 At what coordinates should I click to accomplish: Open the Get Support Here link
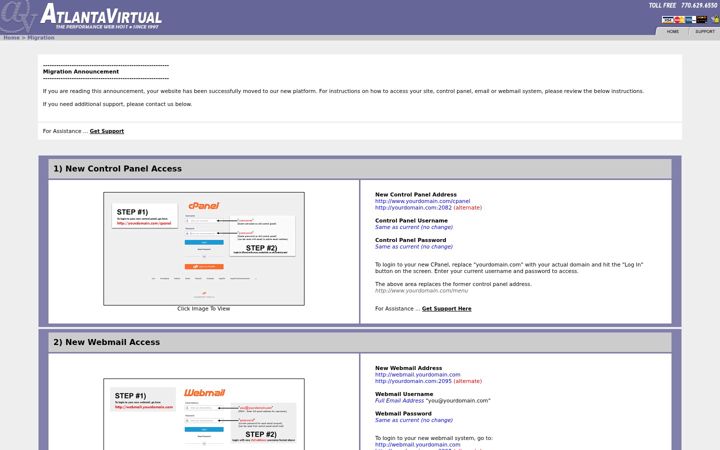pos(446,309)
